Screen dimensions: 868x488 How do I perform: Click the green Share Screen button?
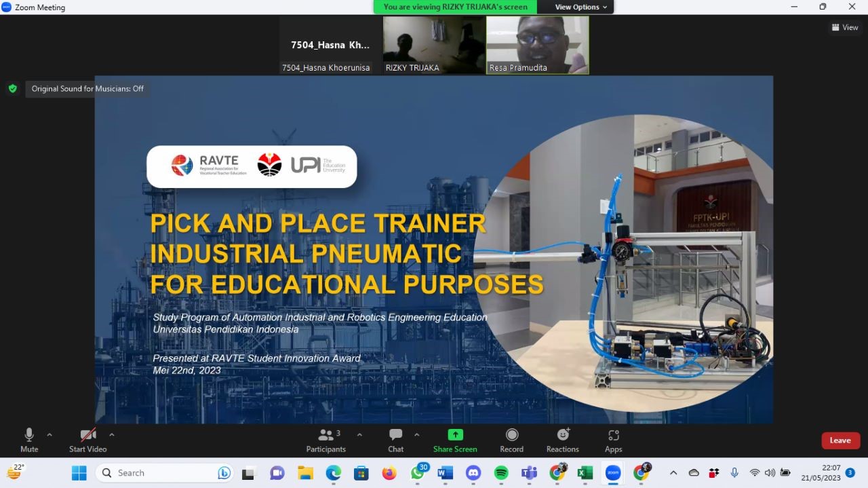455,440
